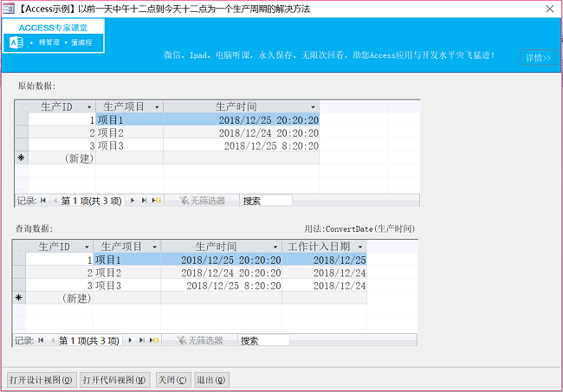The width and height of the screenshot is (563, 392).
Task: Click the ACCESS专家课堂 banner logo text
Action: (x=53, y=28)
